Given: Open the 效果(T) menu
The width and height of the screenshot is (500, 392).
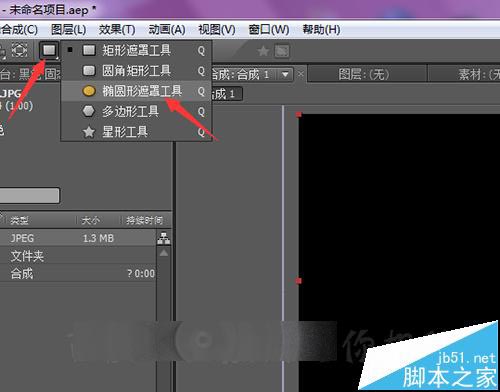Looking at the screenshot, I should point(117,30).
